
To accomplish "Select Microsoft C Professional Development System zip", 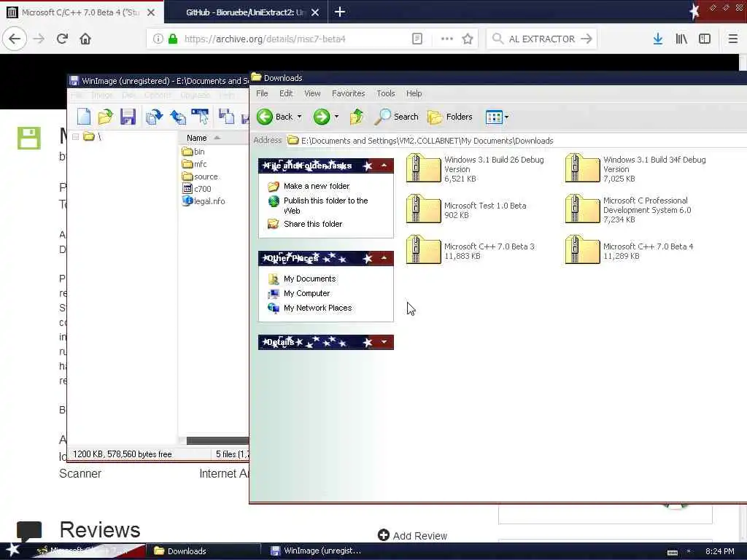I will [628, 210].
